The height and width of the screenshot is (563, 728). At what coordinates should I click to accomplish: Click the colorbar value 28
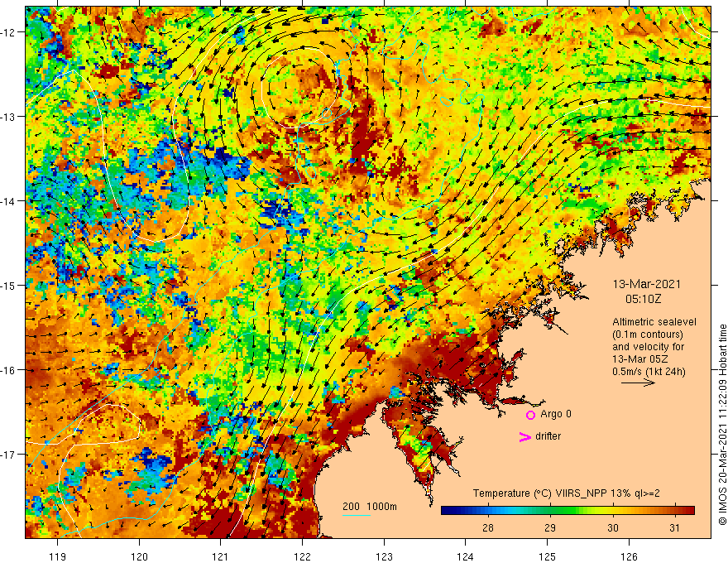[487, 527]
